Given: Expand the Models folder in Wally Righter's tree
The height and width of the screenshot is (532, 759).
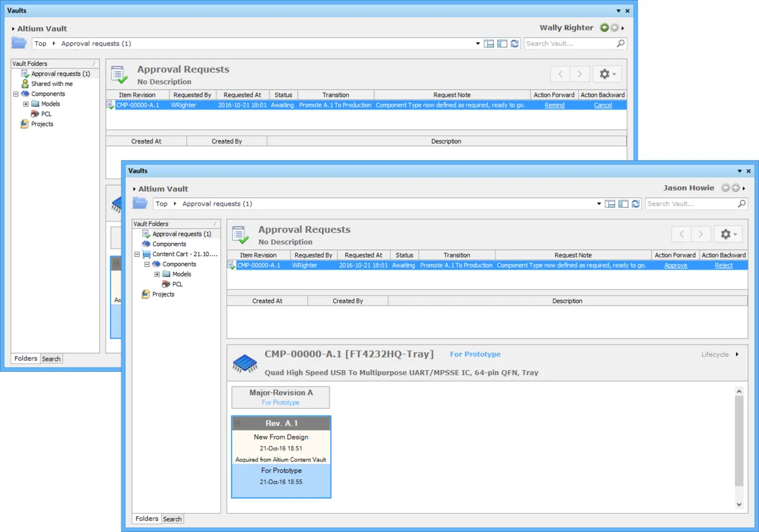Looking at the screenshot, I should (x=26, y=104).
